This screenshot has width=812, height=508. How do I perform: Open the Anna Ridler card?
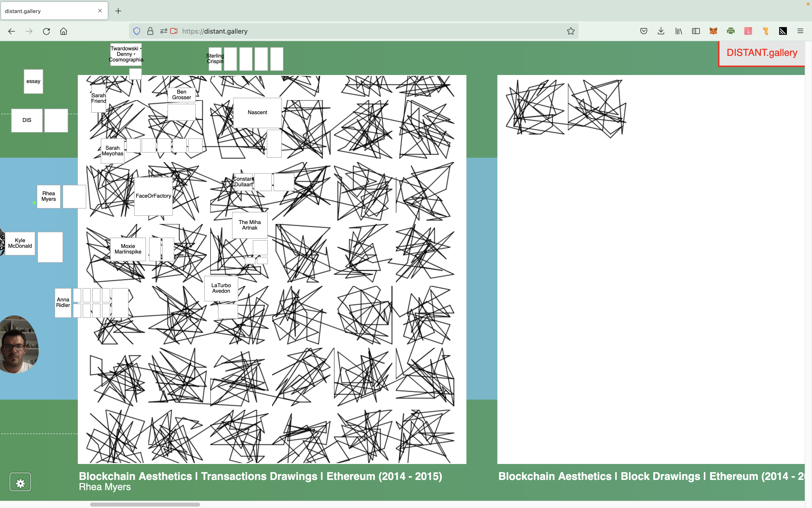point(63,303)
